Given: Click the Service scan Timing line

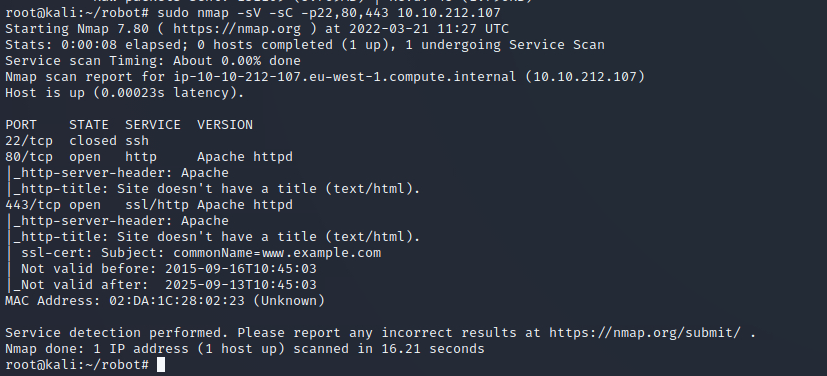Looking at the screenshot, I should [x=153, y=61].
